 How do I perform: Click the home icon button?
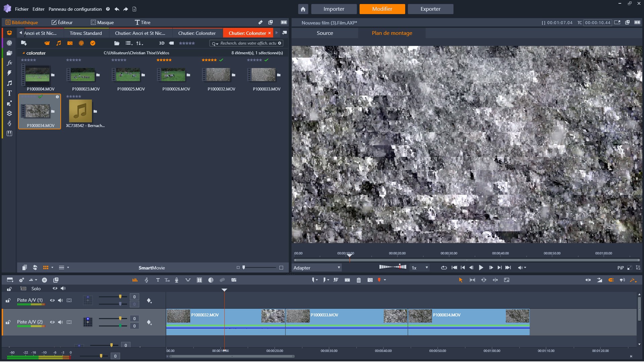pos(303,9)
